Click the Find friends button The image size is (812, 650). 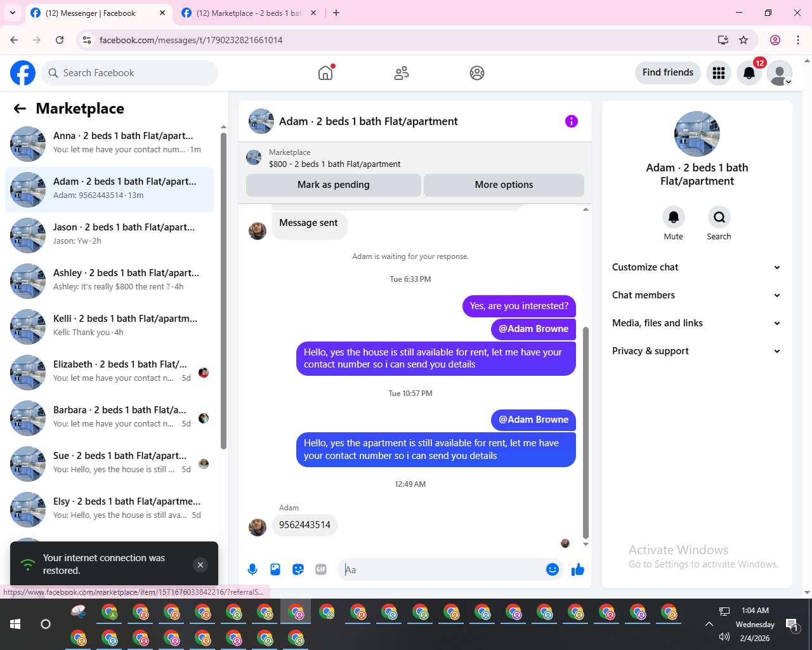click(x=668, y=72)
